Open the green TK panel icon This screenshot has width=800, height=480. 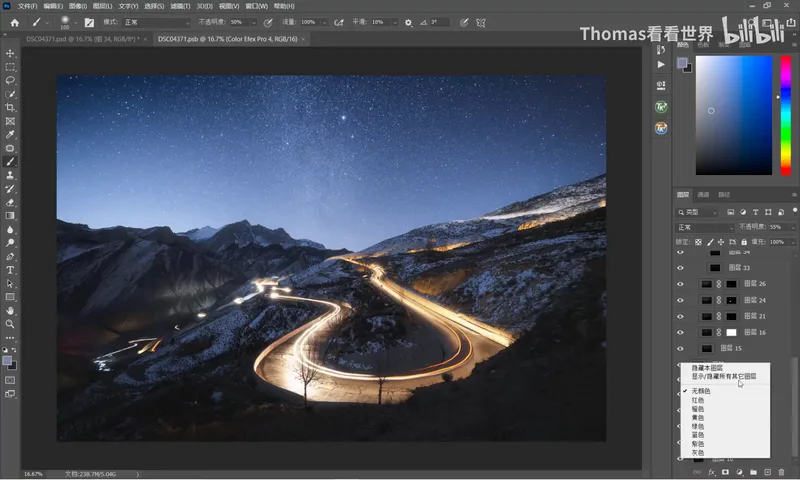click(x=661, y=107)
